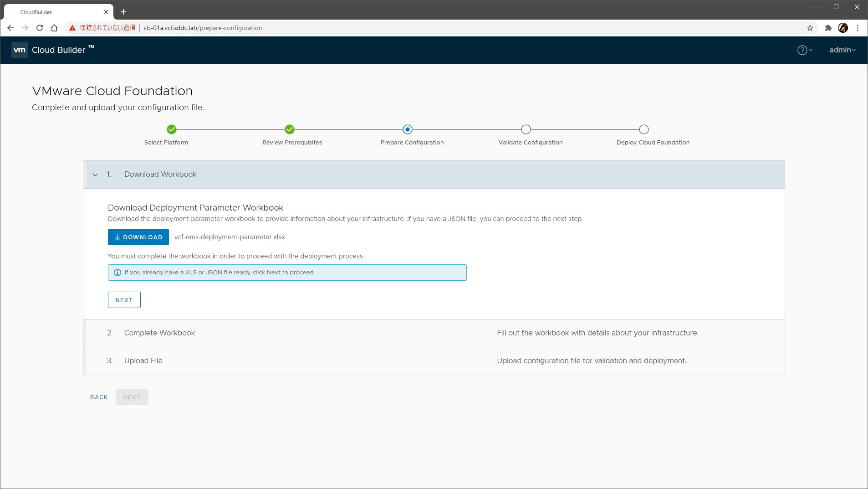This screenshot has width=868, height=489.
Task: Click the VMware vm logo icon
Action: pos(20,50)
